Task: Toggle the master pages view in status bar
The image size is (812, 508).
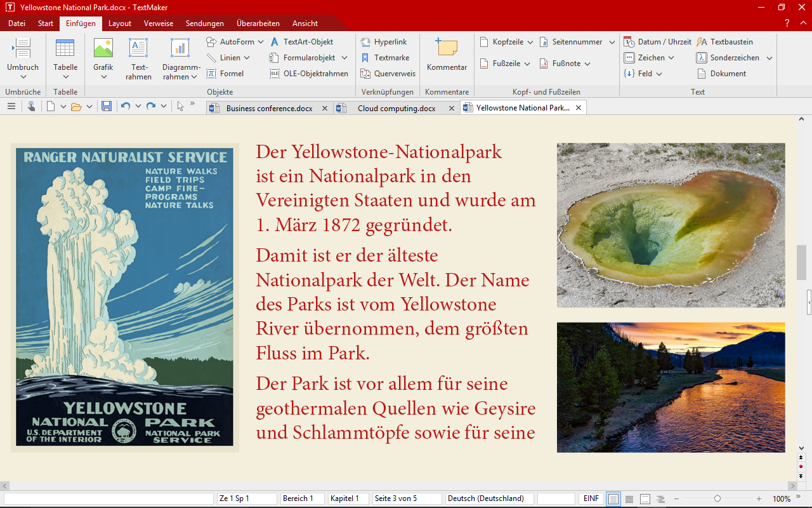Action: (x=645, y=499)
